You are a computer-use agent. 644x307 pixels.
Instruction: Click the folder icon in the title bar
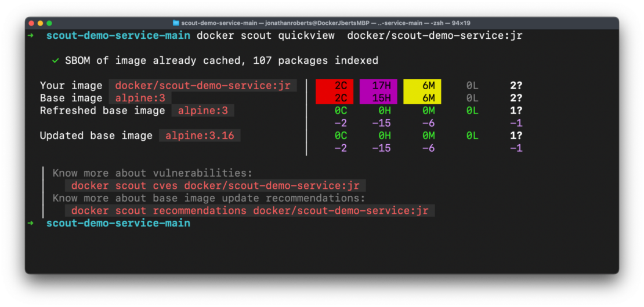pos(176,23)
